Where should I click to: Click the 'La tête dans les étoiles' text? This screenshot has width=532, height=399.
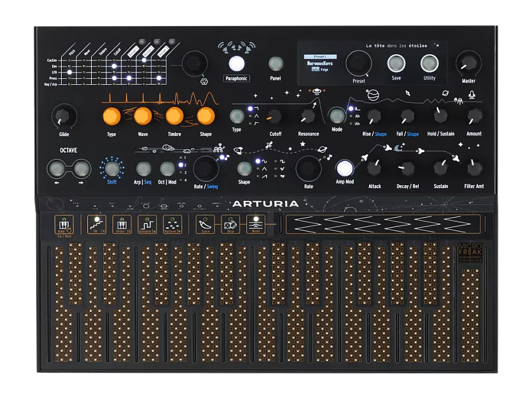tap(396, 46)
